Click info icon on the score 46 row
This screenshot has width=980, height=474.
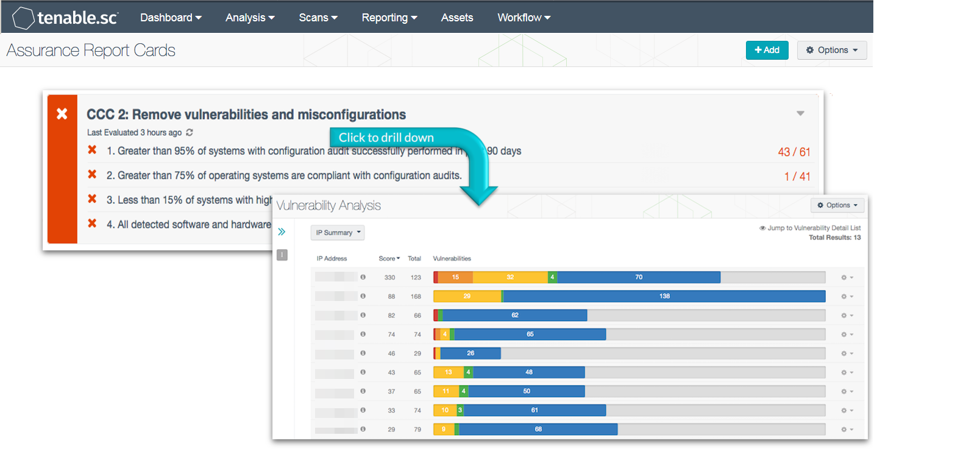(x=363, y=353)
